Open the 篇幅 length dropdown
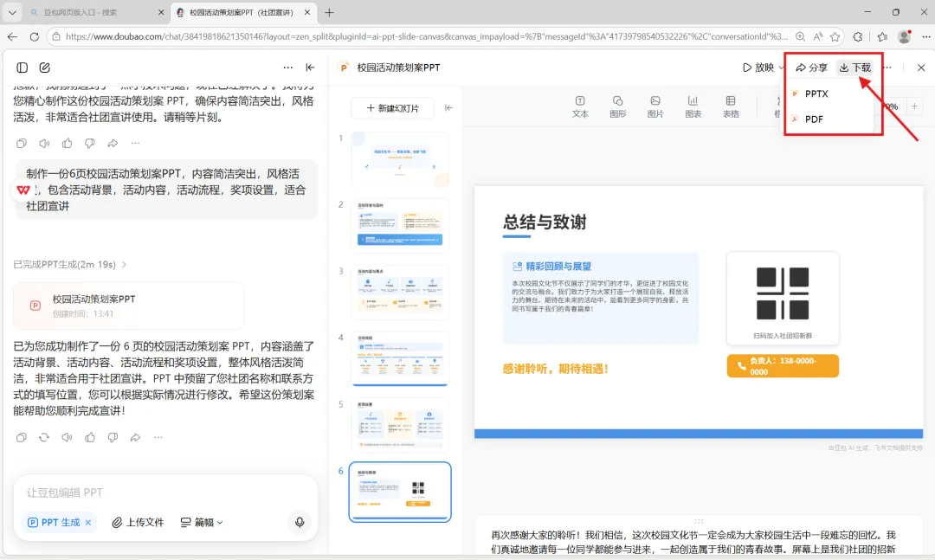Screen dimensions: 935x560 click(202, 523)
